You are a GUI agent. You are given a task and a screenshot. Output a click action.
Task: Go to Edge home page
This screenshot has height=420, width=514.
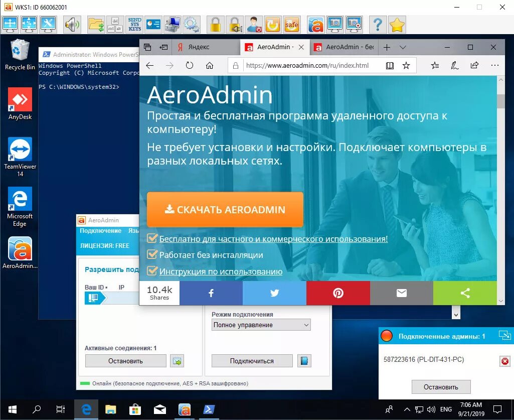point(210,66)
